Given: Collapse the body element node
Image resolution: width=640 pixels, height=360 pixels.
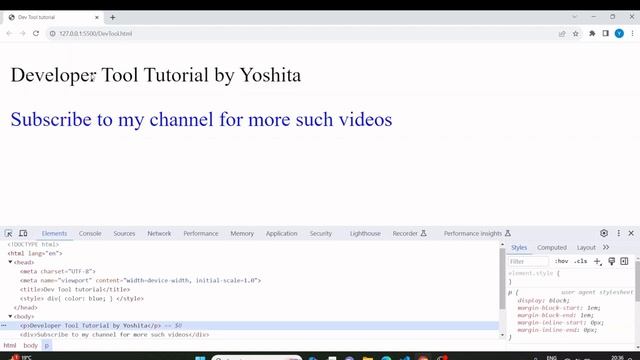Looking at the screenshot, I should [11, 316].
